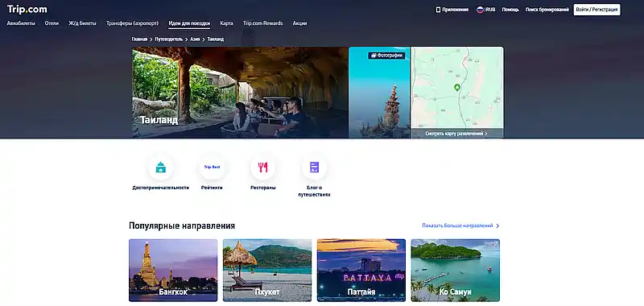Open the Достопримечательности icon

coord(160,167)
